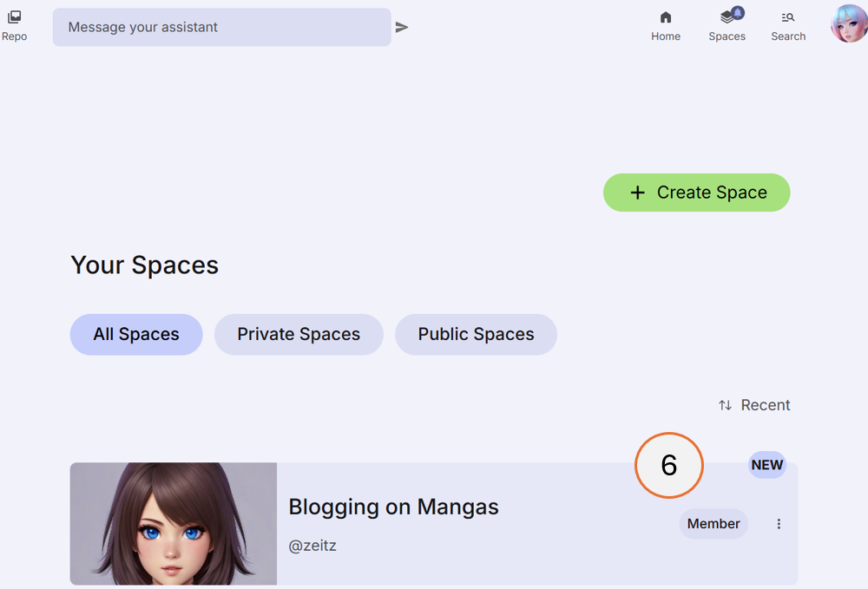Click the NEW label on the space card
The image size is (868, 589).
(767, 465)
